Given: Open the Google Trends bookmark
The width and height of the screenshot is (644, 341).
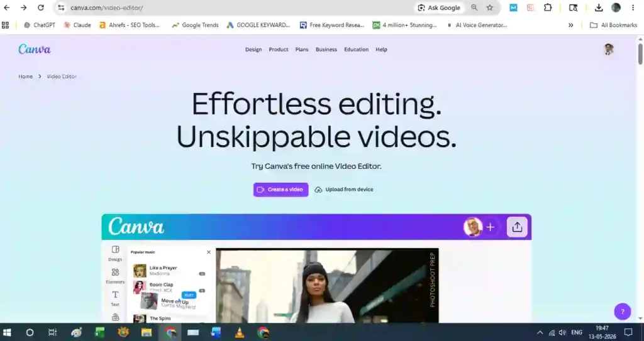Looking at the screenshot, I should (x=195, y=25).
